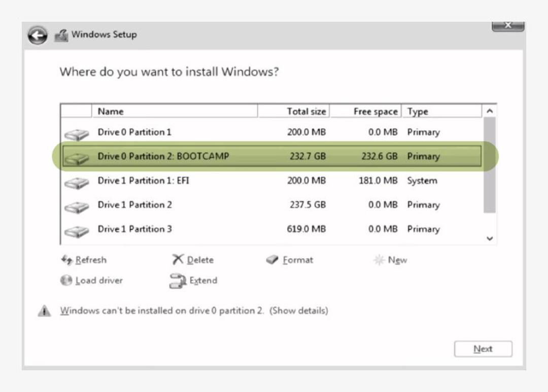Go back using the arrow button
The width and height of the screenshot is (548, 392).
coord(38,35)
